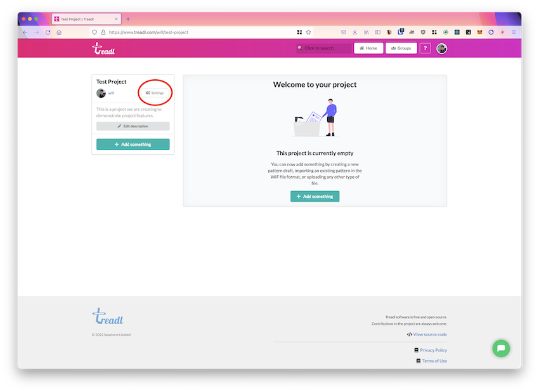Select the Test Project | Treadl tab
This screenshot has width=539, height=392.
tap(86, 19)
